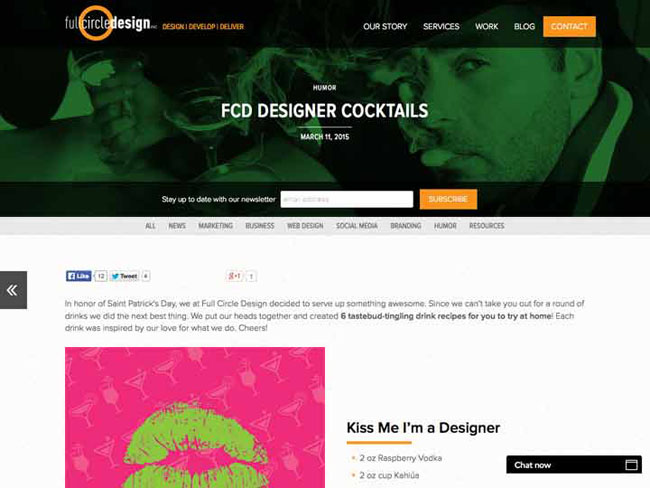This screenshot has width=650, height=488.
Task: Select the Social Media category tab
Action: click(x=357, y=226)
